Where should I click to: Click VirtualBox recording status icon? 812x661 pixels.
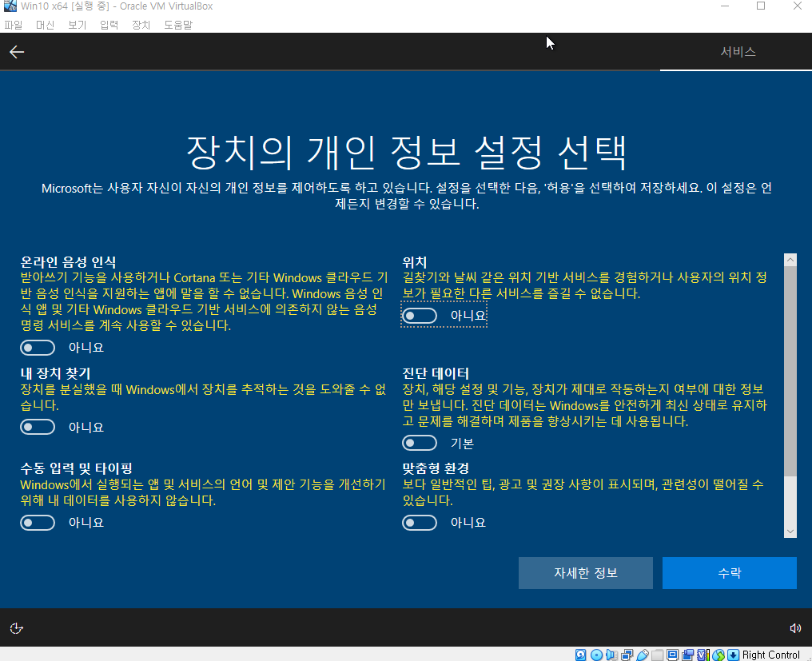tap(687, 655)
